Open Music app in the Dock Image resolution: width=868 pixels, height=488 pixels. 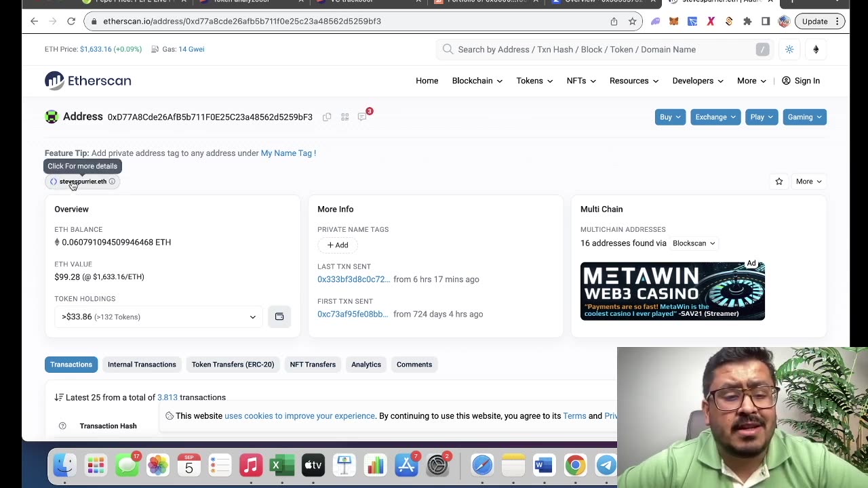point(251,465)
